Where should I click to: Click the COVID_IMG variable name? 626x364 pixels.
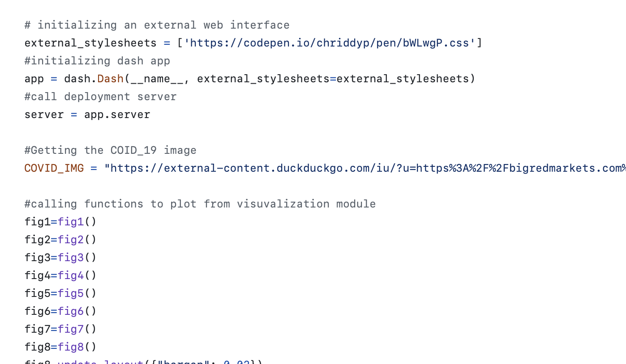point(54,168)
